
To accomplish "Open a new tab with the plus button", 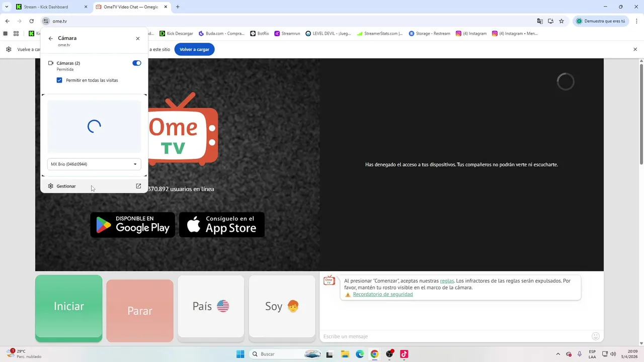I will point(178,7).
